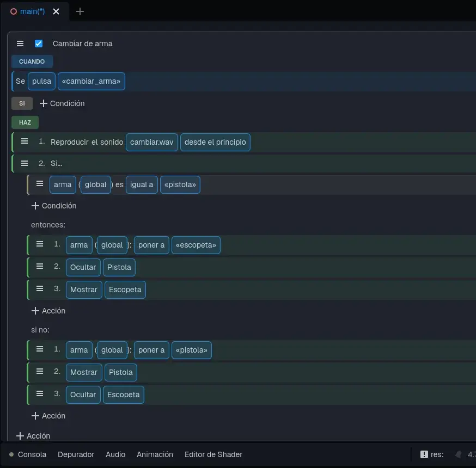Screen dimensions: 476x468
Task: Grab handle of Ocultar Pistola action
Action: click(x=40, y=266)
